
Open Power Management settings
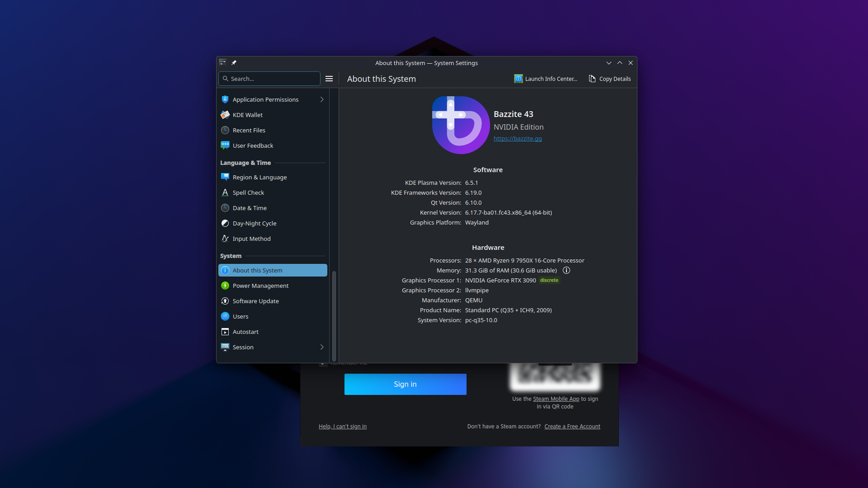click(260, 286)
